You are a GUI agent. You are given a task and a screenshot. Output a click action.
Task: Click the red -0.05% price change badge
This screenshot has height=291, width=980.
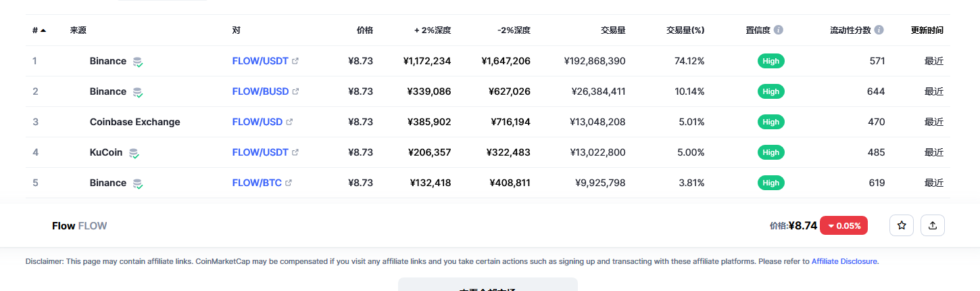843,225
